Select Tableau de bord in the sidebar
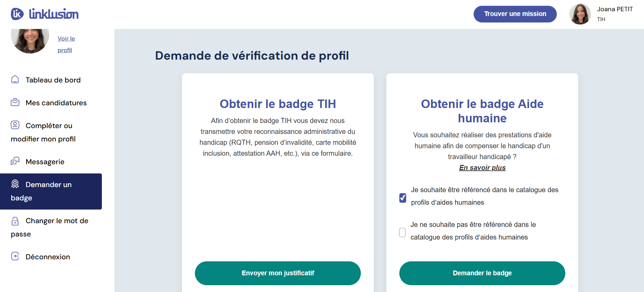The height and width of the screenshot is (292, 644). coord(53,80)
